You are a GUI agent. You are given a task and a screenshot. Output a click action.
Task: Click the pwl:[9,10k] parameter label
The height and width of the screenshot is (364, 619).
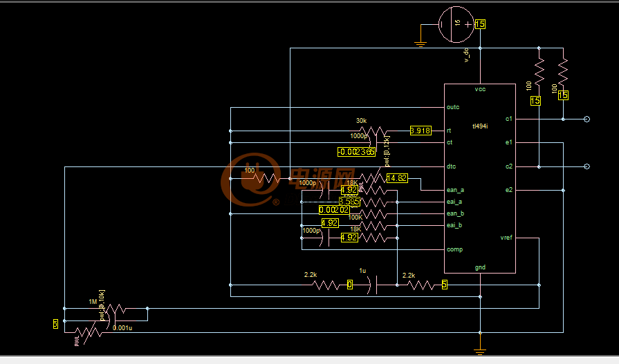(102, 305)
